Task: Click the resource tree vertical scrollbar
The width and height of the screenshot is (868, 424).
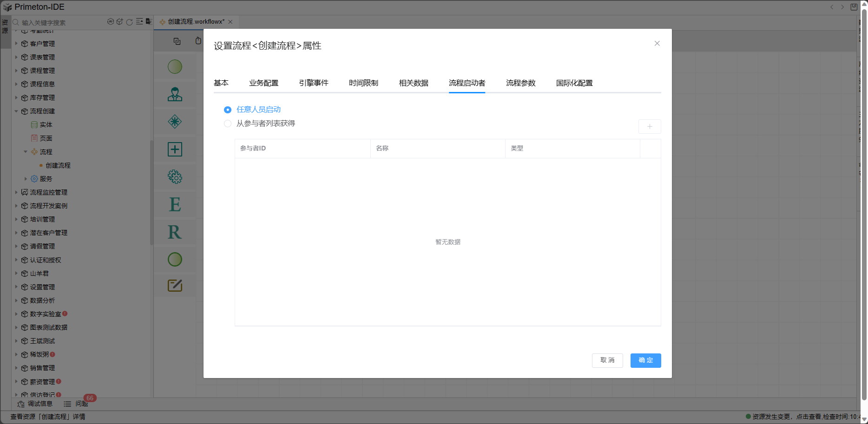Action: point(151,192)
